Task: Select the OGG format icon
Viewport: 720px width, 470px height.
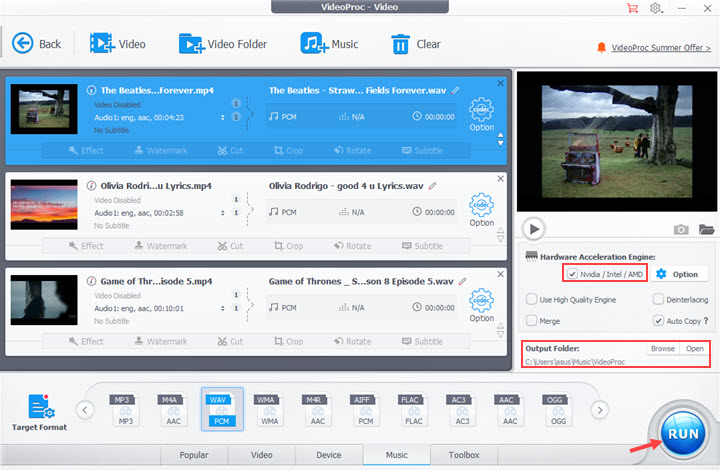Action: tap(558, 409)
